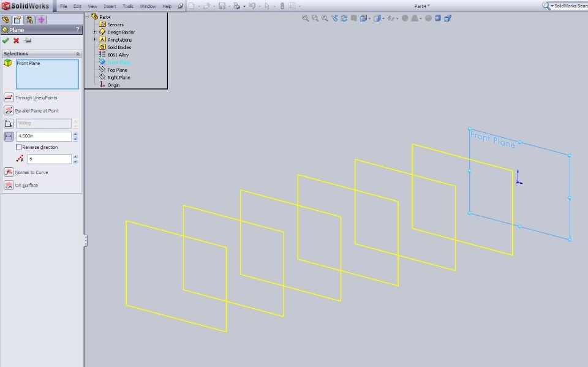This screenshot has height=367, width=588.
Task: Open the File menu
Action: 63,6
